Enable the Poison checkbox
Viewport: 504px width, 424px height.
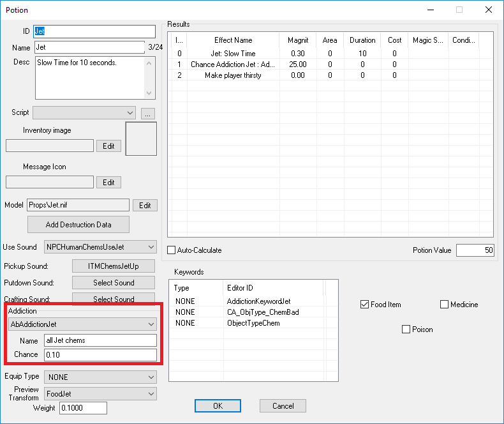(406, 329)
